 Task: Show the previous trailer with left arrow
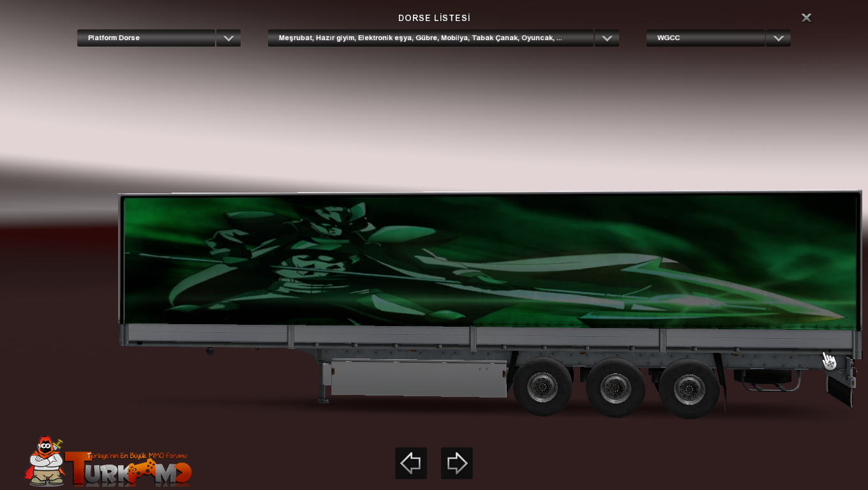(411, 463)
